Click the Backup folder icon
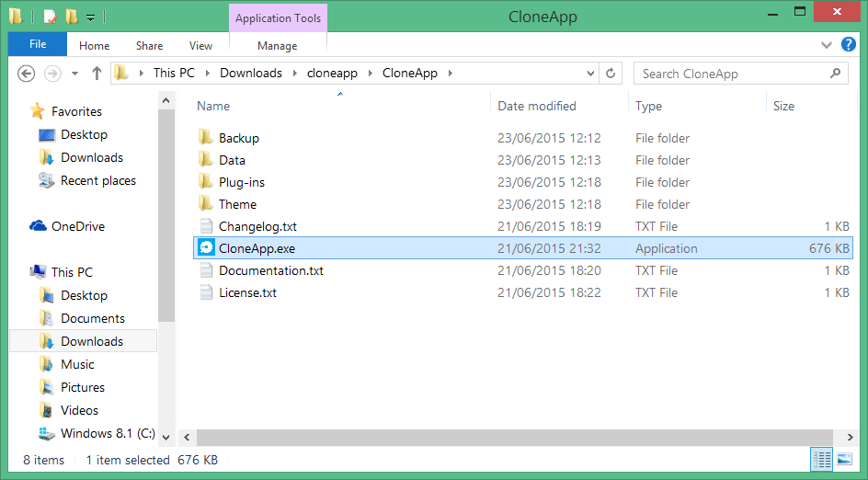The width and height of the screenshot is (868, 480). pos(205,137)
